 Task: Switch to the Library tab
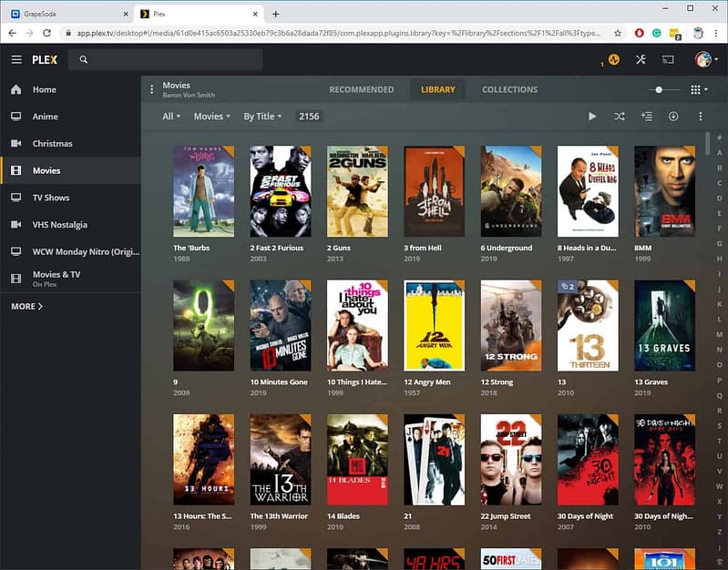click(x=438, y=89)
